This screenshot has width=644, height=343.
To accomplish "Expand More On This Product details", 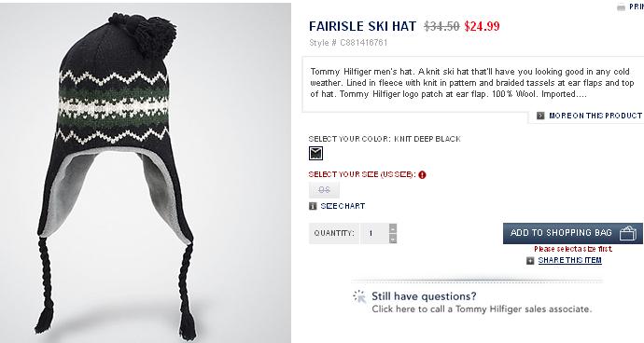I will pyautogui.click(x=595, y=116).
